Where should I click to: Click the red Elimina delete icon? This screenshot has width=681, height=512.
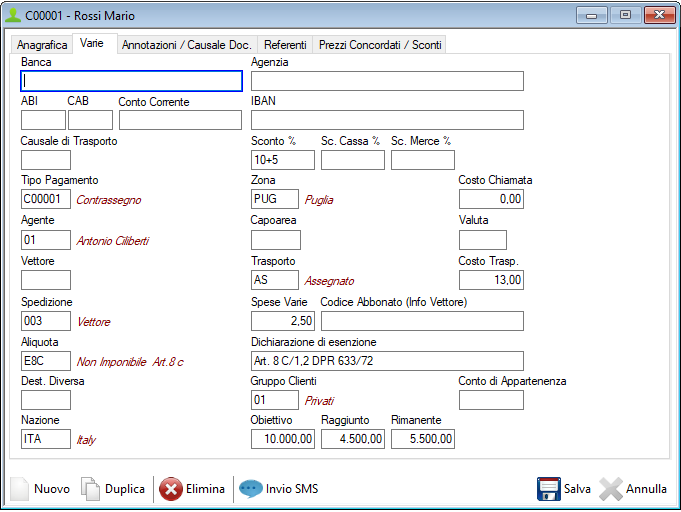pos(171,489)
